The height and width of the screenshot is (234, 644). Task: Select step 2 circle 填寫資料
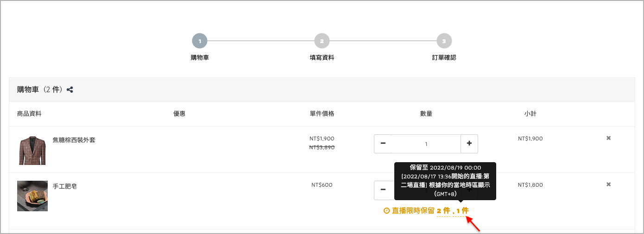coord(322,41)
